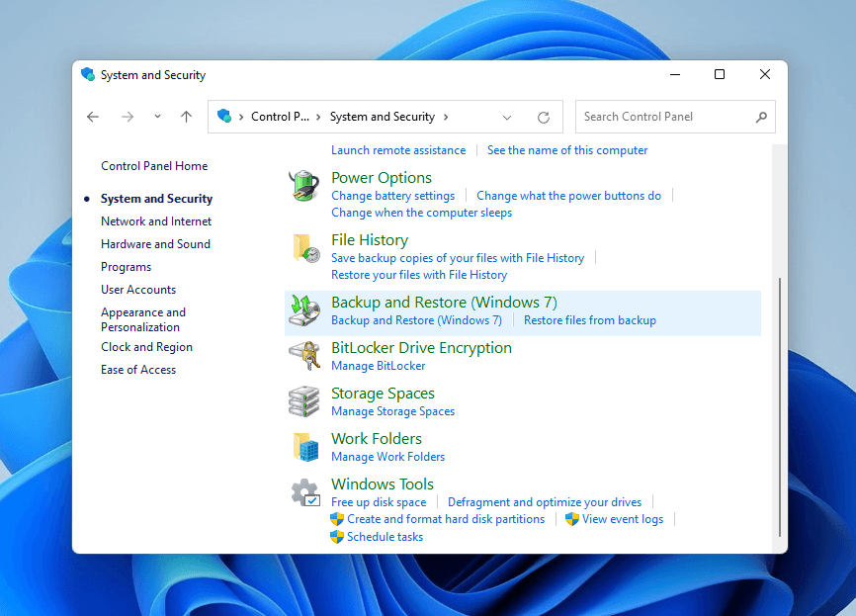Click the BitLocker padlock drive icon
856x616 pixels.
[x=304, y=356]
